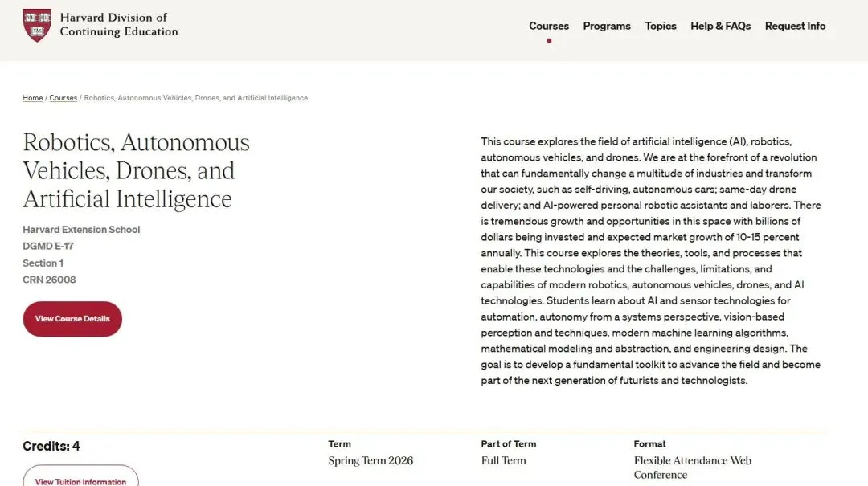Click Request Info in the header
The image size is (868, 486).
coord(795,26)
